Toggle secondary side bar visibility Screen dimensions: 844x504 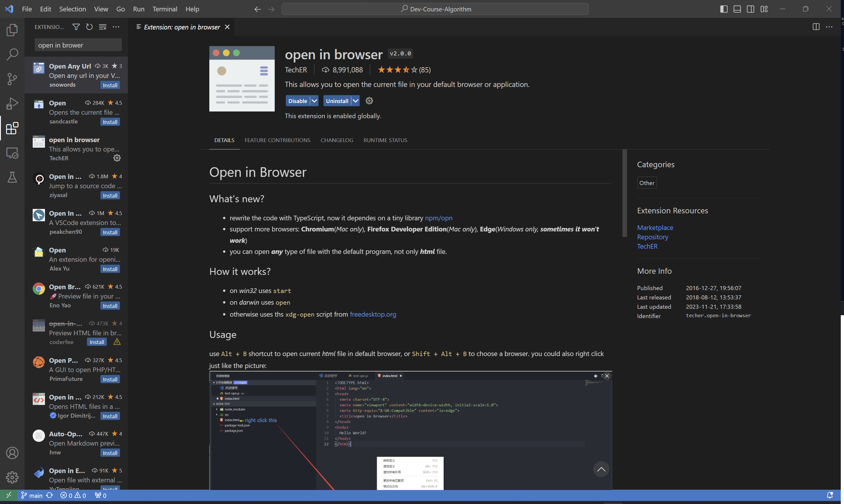click(751, 9)
